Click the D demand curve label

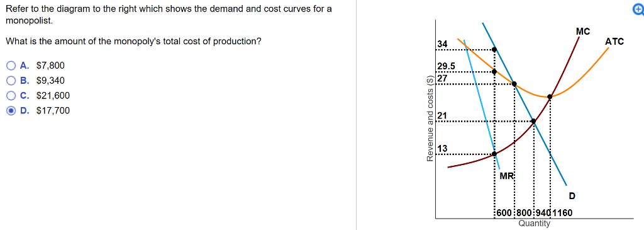572,195
